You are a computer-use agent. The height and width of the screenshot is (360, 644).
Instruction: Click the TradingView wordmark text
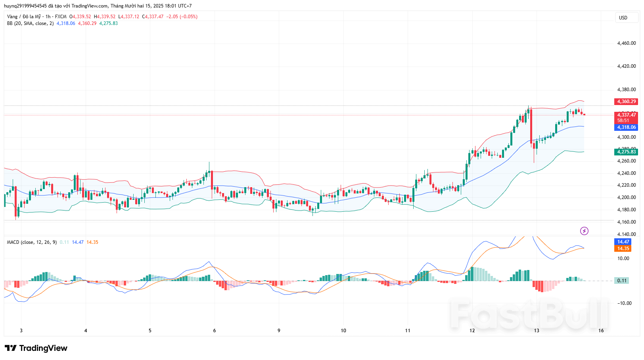tap(43, 348)
